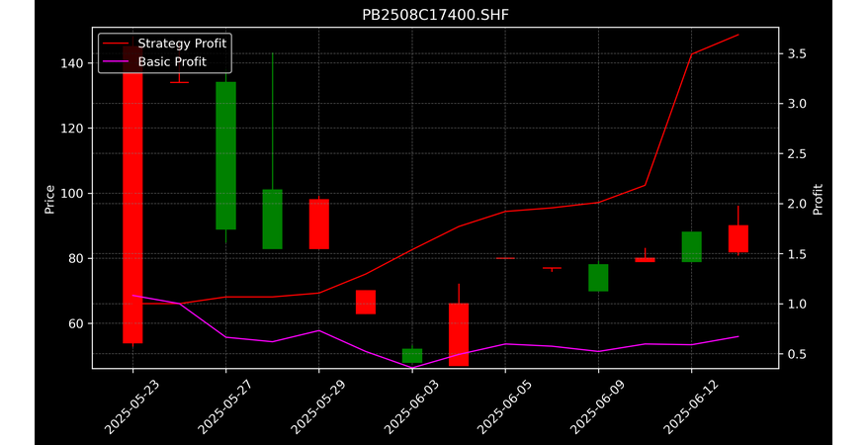
Task: Click the red candlestick between 2025-05-29 and 2025-06-03
Action: [366, 303]
